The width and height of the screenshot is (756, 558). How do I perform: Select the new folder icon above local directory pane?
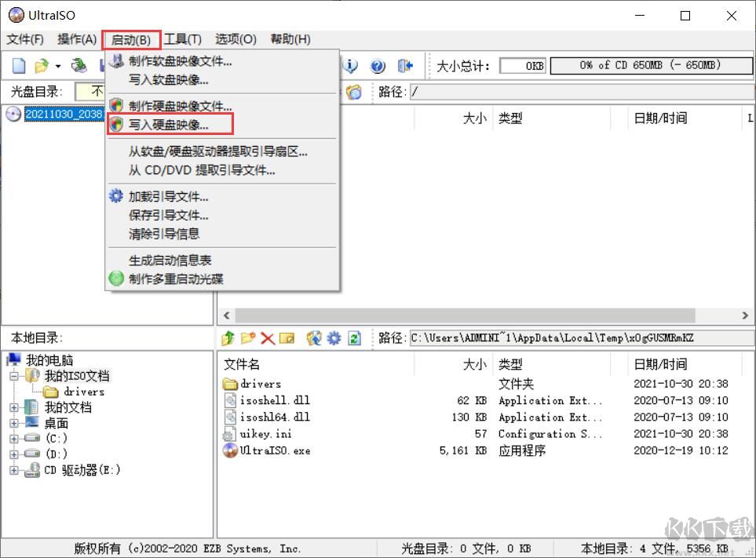click(247, 338)
